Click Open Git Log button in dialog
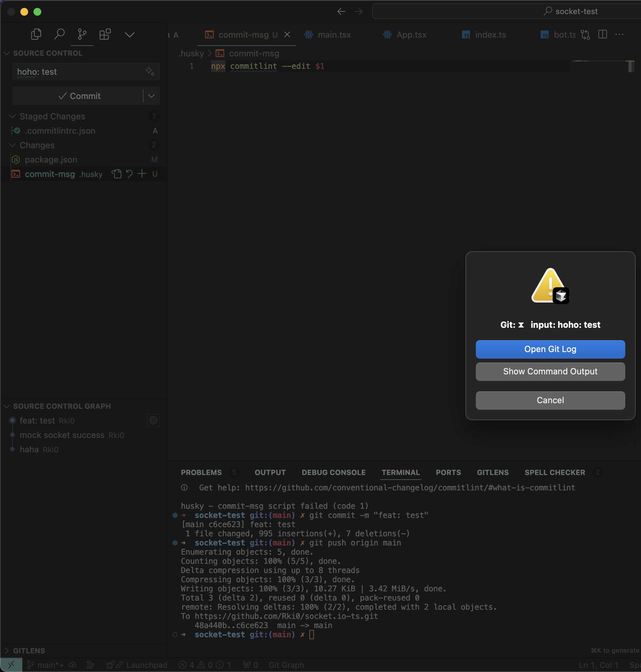The height and width of the screenshot is (672, 641). click(550, 349)
